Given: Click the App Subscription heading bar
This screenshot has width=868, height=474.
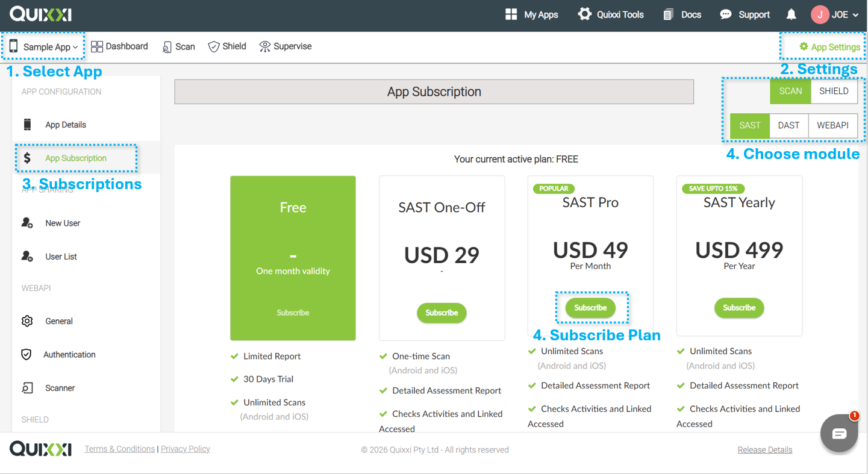Looking at the screenshot, I should (x=434, y=92).
